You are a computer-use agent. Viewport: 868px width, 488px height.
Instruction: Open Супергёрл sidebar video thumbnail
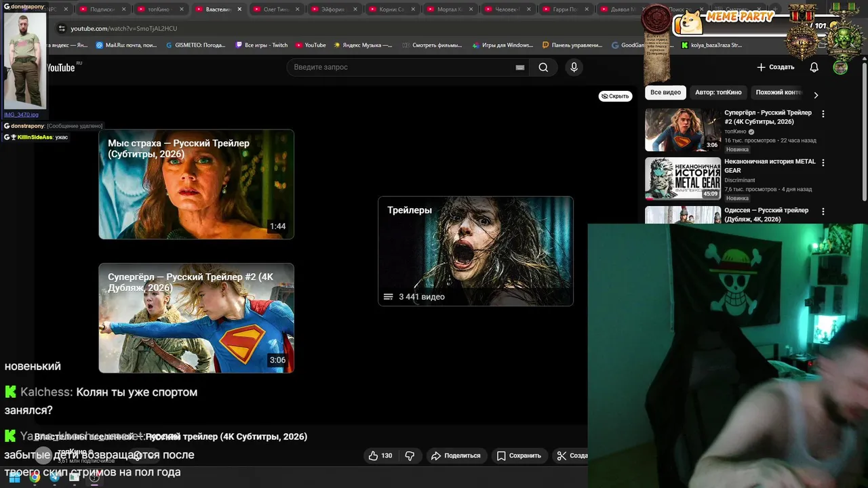[x=682, y=129]
